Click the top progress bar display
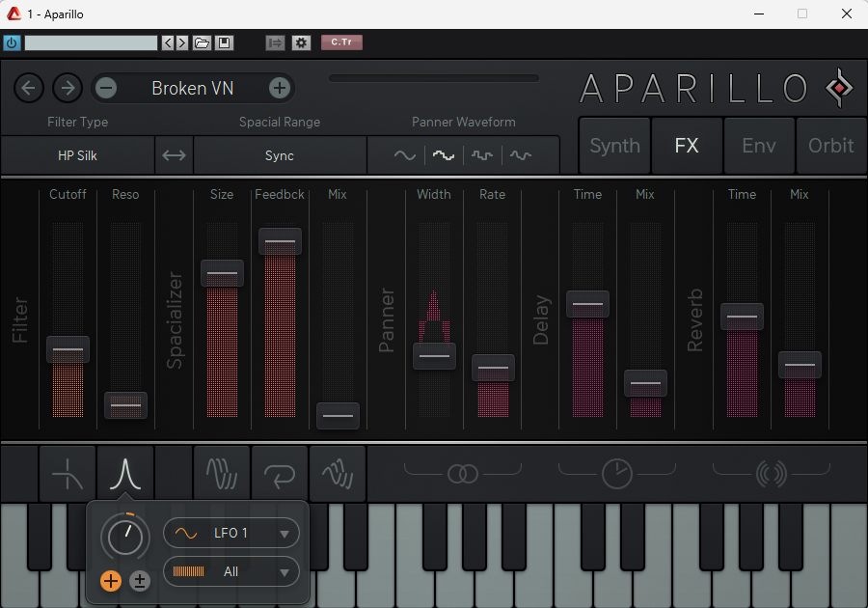868x608 pixels. [434, 78]
